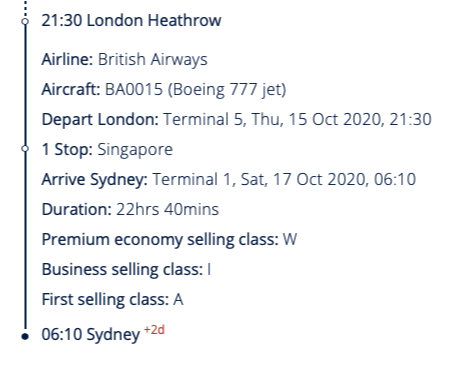The width and height of the screenshot is (450, 365).
Task: Click the red +2d day indicator
Action: click(x=154, y=330)
